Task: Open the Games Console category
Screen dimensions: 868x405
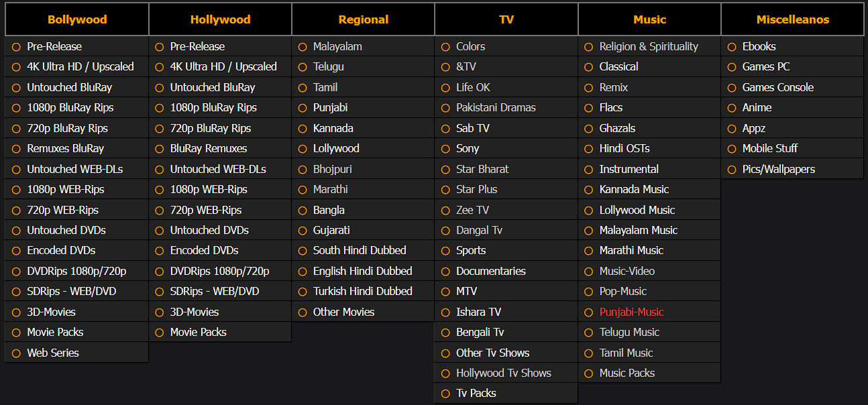Action: click(778, 87)
